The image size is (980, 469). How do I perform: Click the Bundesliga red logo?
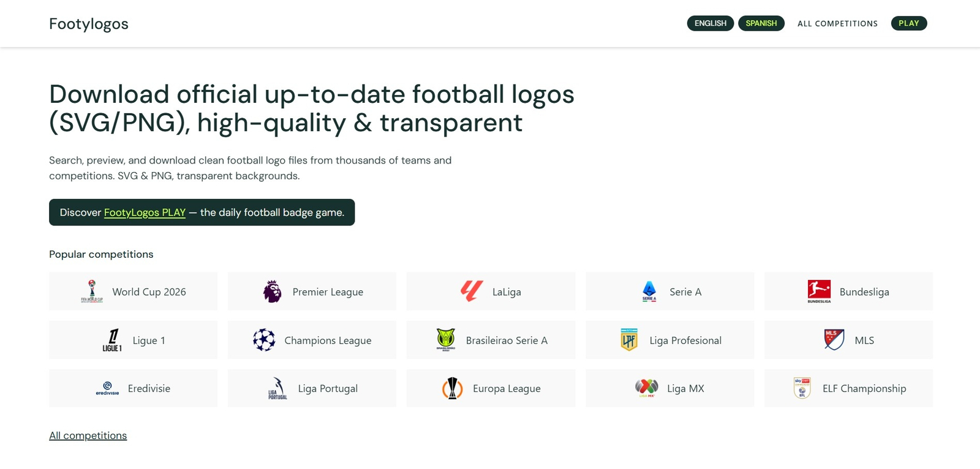(x=819, y=291)
